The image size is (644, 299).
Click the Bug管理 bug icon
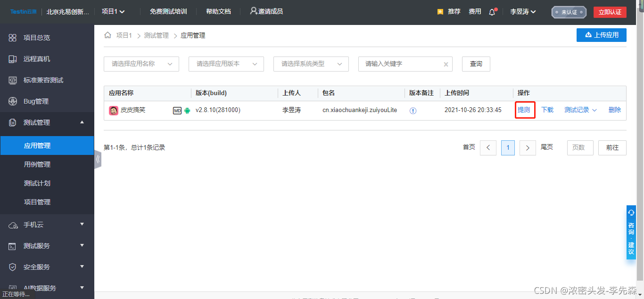[x=13, y=101]
